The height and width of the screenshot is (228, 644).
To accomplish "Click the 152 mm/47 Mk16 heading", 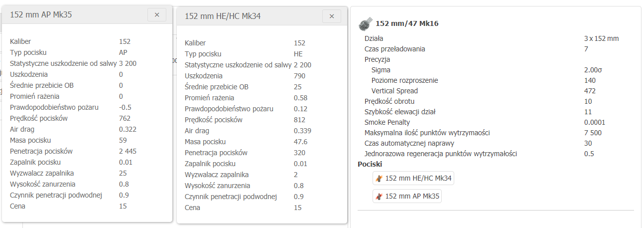I will coord(407,23).
